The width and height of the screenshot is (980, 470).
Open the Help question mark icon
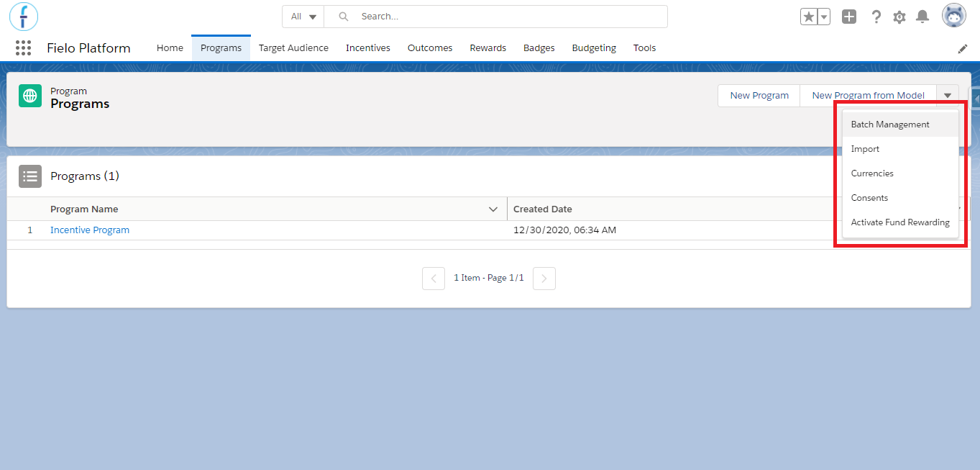pyautogui.click(x=876, y=17)
